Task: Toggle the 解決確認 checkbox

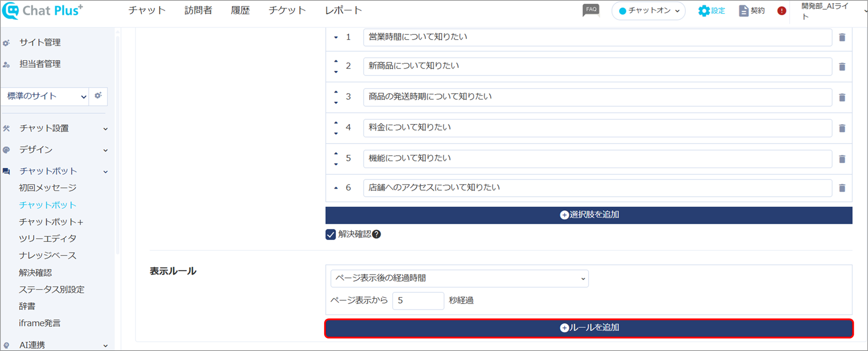Action: coord(331,234)
